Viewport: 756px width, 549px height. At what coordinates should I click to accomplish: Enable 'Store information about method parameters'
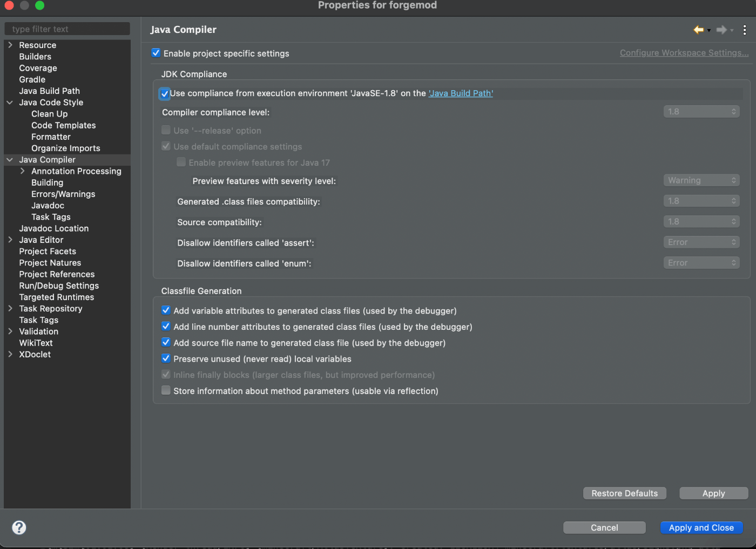tap(166, 390)
